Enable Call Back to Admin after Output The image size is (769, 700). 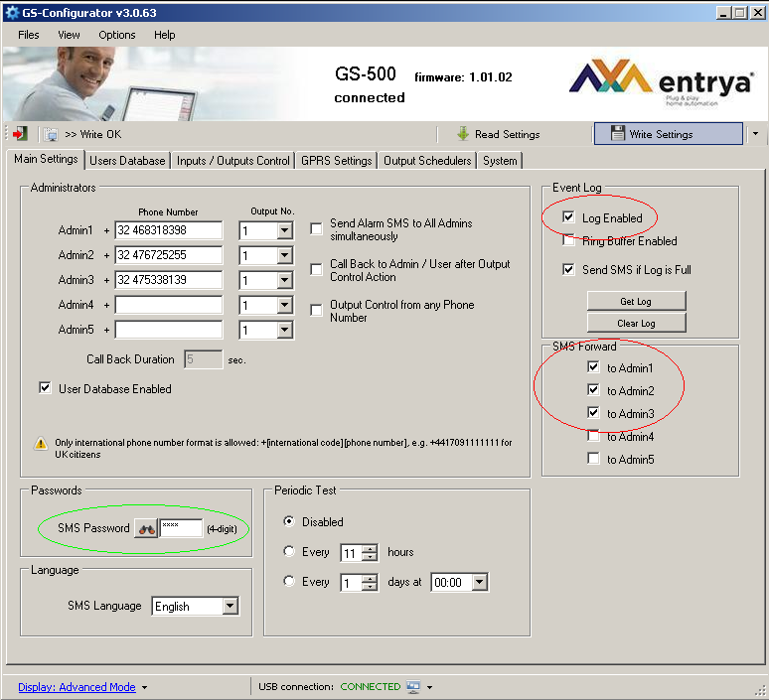point(316,270)
